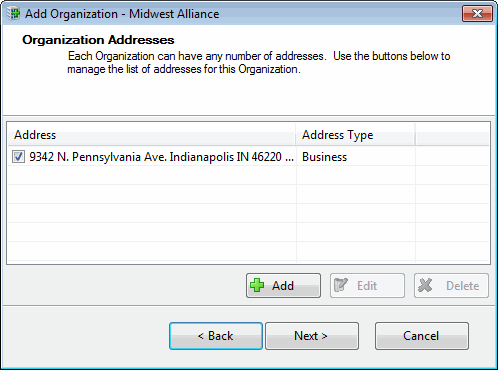
Task: Sort list by Address column header
Action: click(x=151, y=135)
